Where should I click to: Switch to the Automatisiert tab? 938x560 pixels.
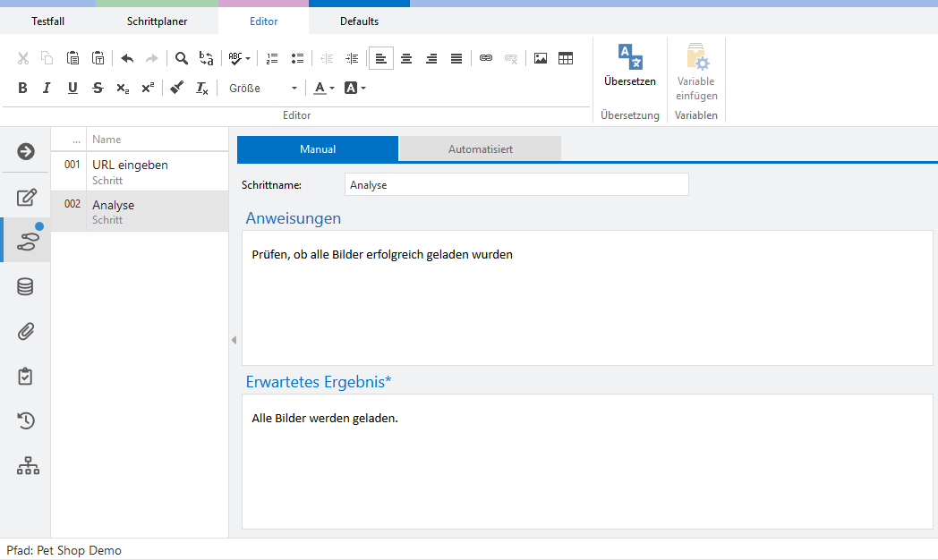click(480, 149)
